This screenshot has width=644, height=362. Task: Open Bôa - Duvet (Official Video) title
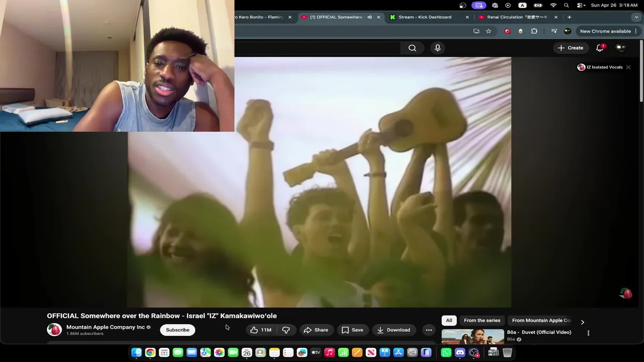[x=539, y=332]
